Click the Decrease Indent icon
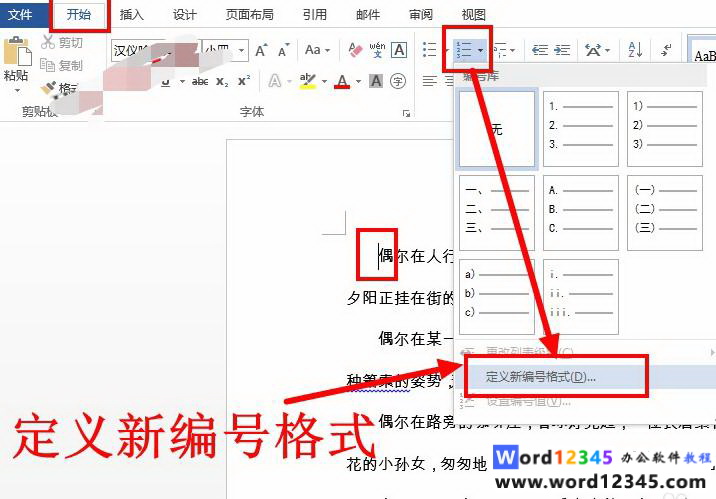Viewport: 716px width, 499px height. tap(540, 50)
